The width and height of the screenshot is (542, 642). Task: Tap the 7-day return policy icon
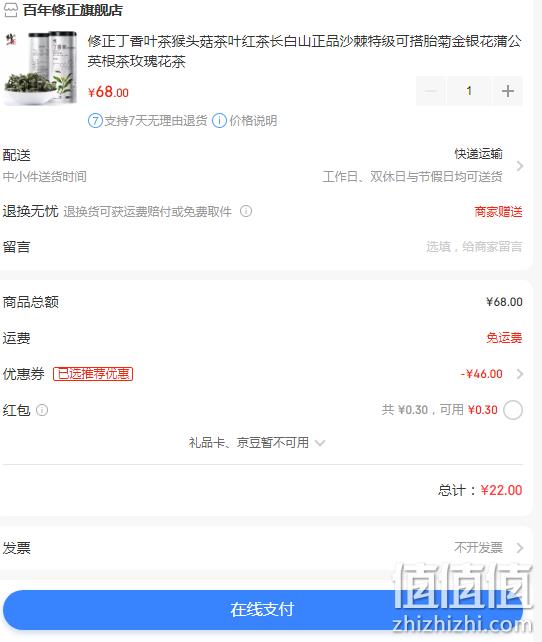(x=95, y=121)
